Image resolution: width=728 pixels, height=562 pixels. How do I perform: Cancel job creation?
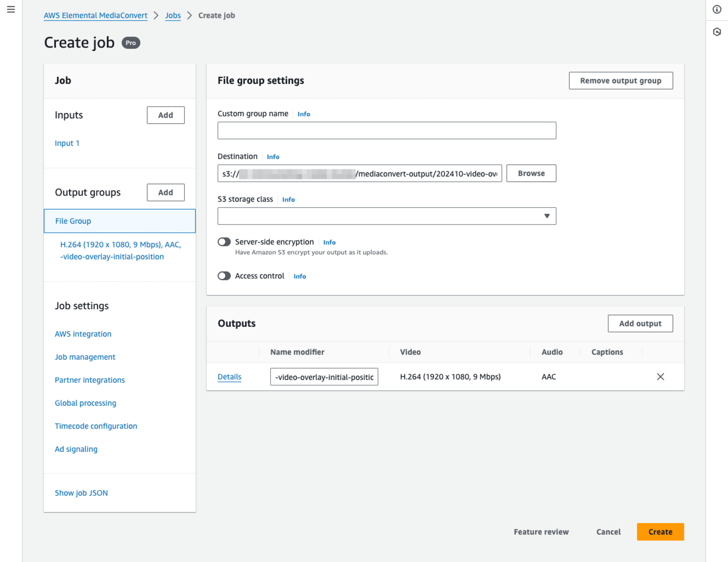[x=608, y=532]
